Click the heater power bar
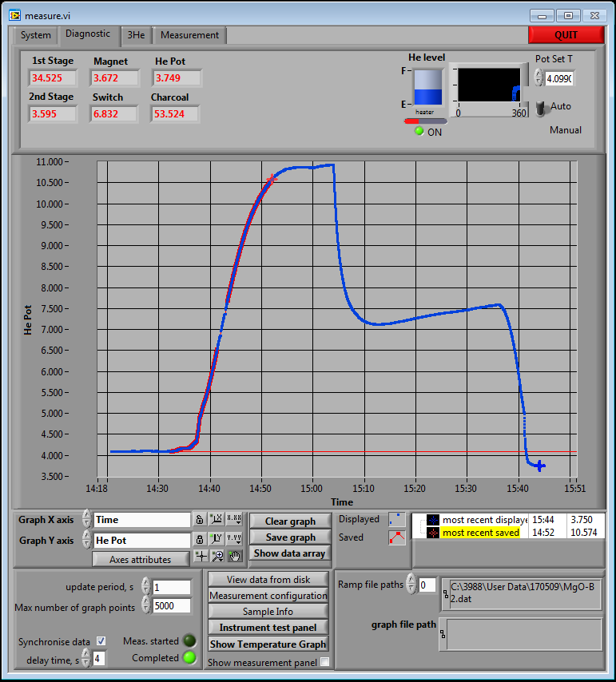This screenshot has height=682, width=616. pos(426,121)
